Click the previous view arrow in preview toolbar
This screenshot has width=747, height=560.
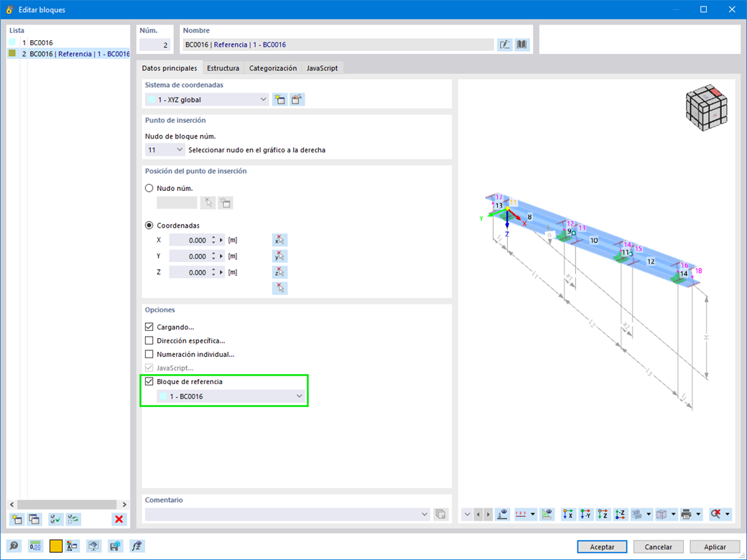[478, 514]
